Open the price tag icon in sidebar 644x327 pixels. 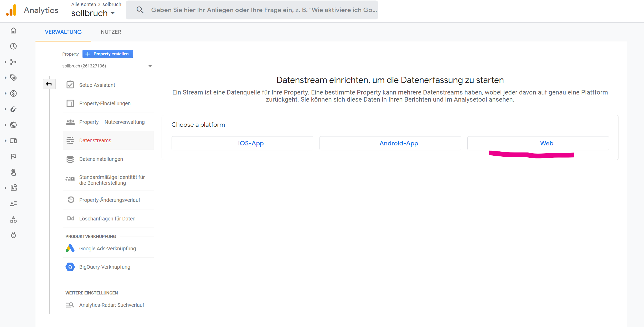pos(13,78)
